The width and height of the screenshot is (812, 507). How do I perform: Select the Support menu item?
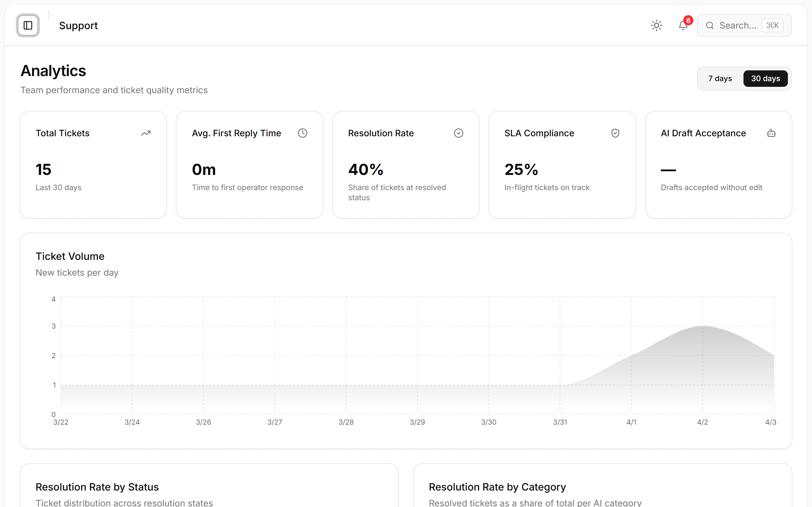click(78, 25)
